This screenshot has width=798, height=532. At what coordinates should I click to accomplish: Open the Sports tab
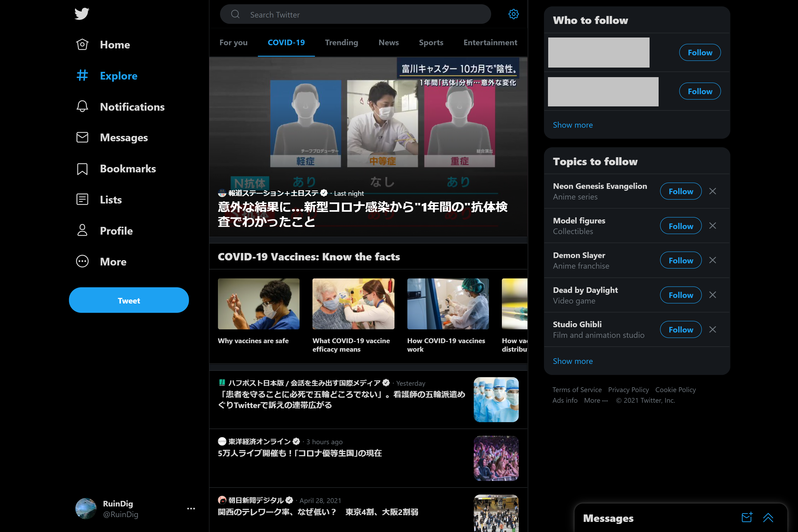coord(431,43)
